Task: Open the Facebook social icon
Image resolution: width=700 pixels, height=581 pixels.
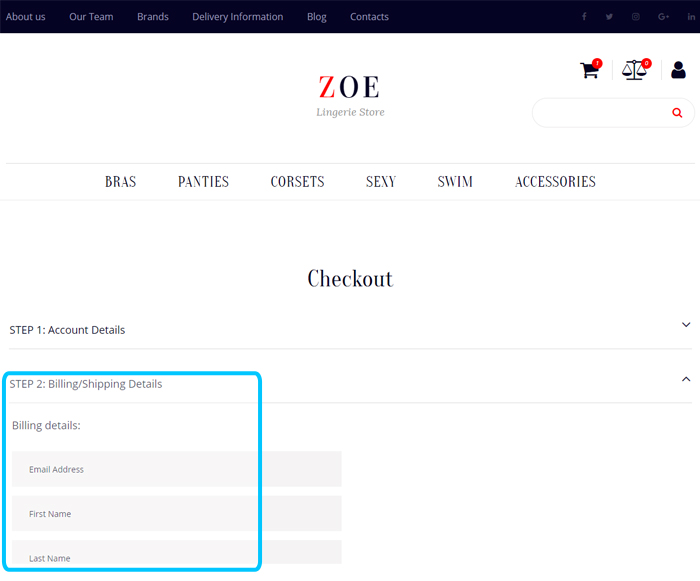Action: pyautogui.click(x=584, y=17)
